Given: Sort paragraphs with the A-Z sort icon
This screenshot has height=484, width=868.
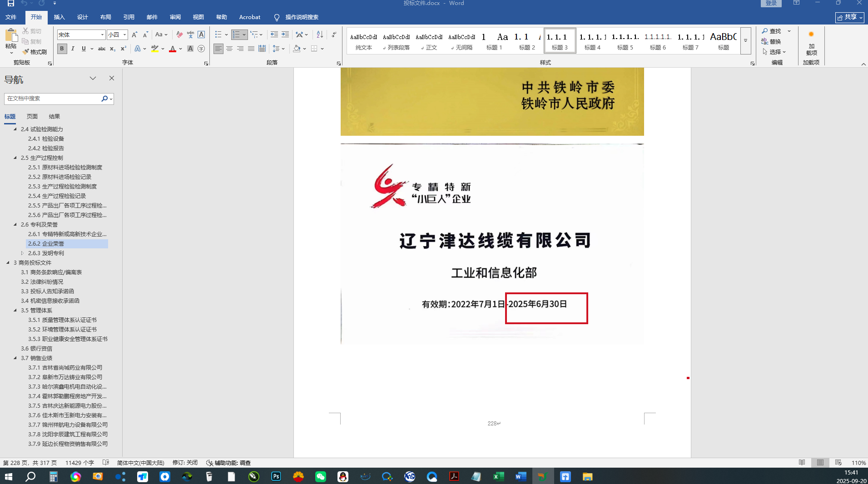Looking at the screenshot, I should pyautogui.click(x=320, y=35).
